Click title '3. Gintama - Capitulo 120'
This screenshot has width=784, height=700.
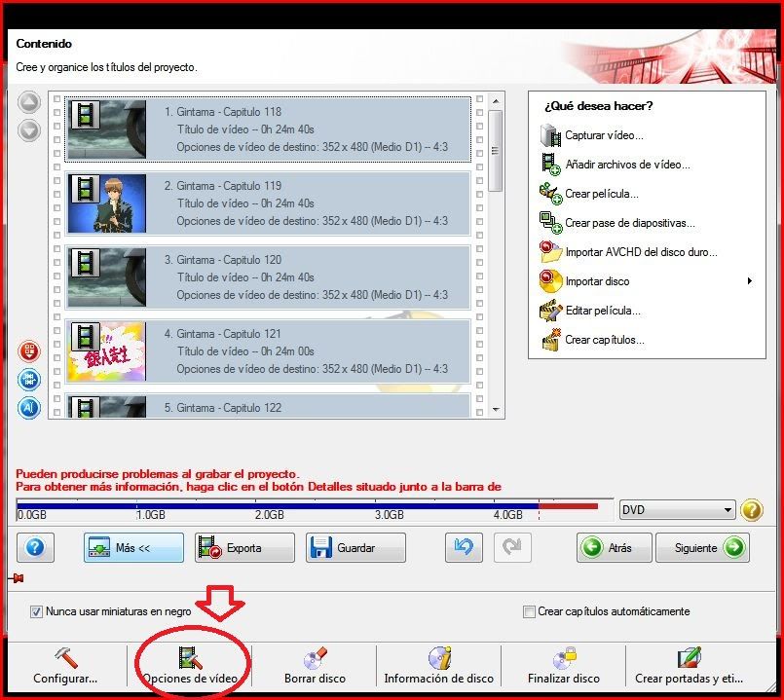(x=223, y=260)
